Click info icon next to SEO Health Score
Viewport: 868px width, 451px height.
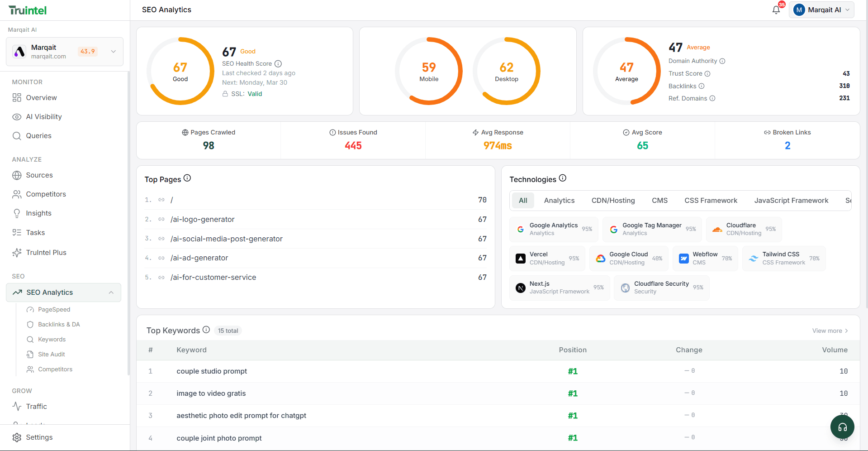[278, 64]
